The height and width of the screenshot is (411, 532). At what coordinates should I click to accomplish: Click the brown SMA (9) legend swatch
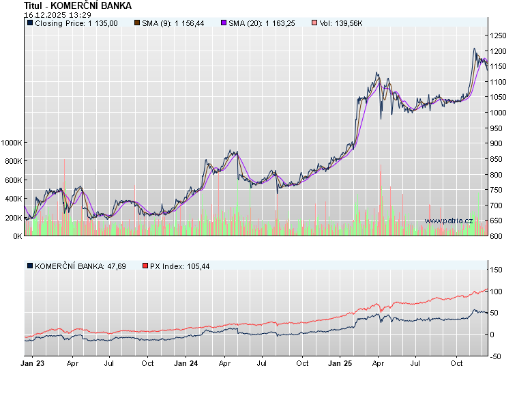[136, 23]
